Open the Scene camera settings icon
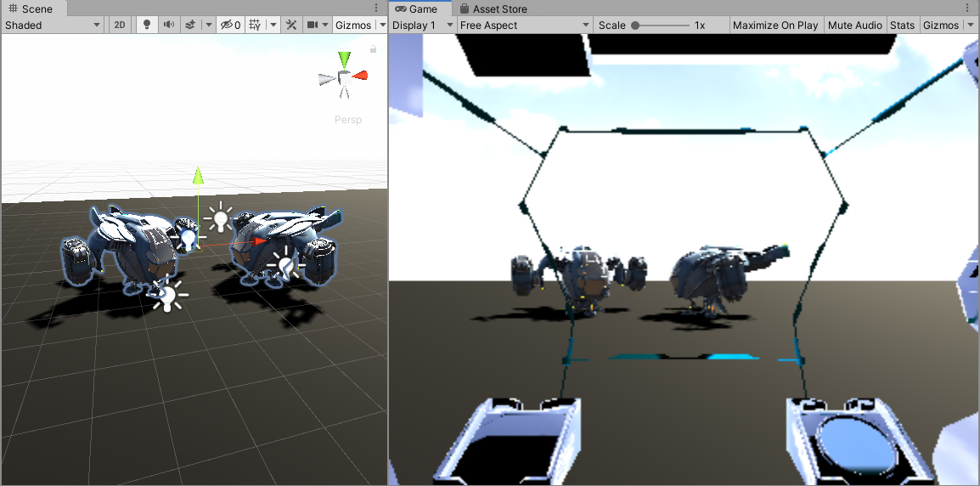The image size is (980, 486). [x=313, y=25]
